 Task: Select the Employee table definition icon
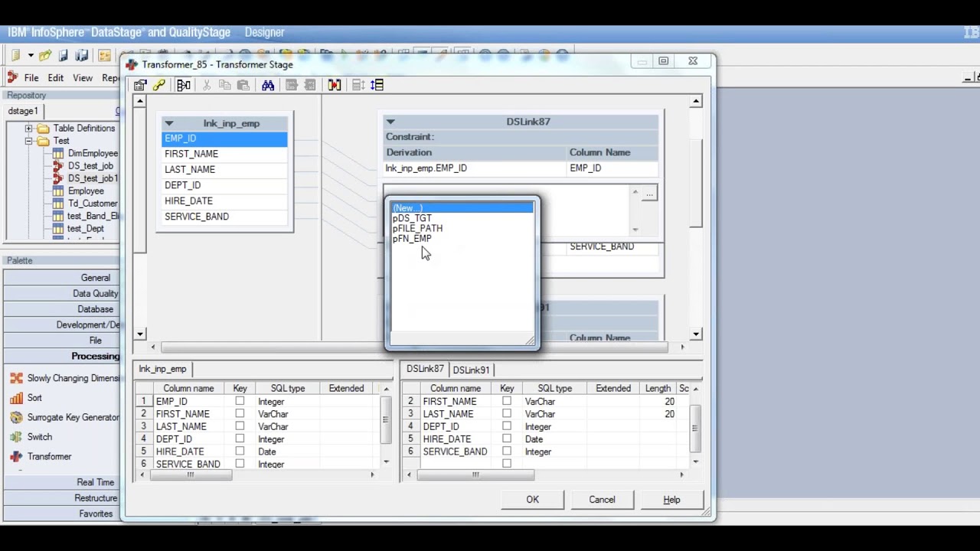(x=58, y=191)
